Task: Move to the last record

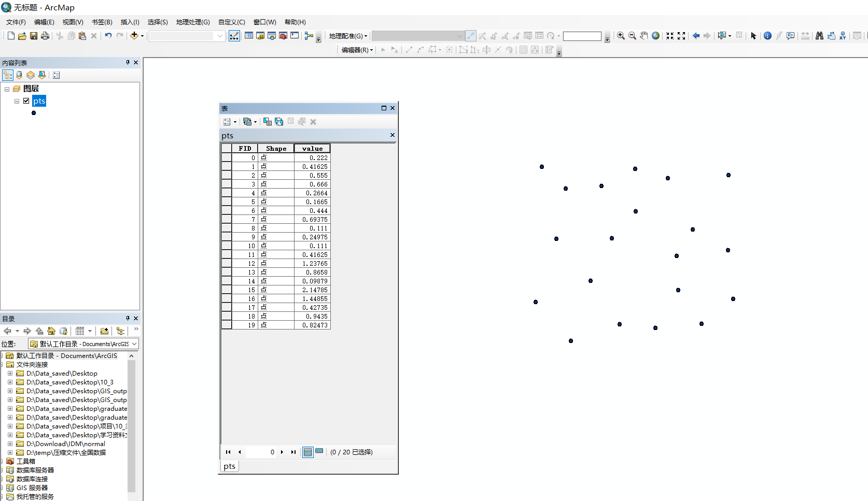Action: 293,452
